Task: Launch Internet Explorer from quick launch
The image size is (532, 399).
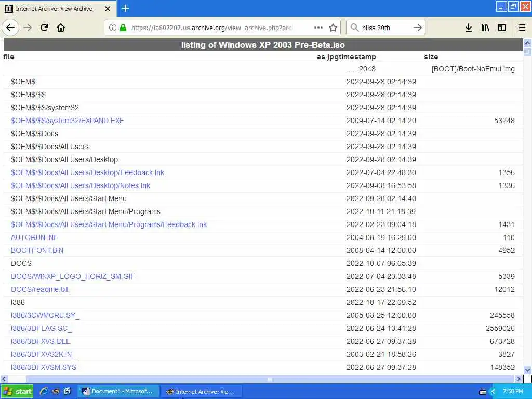Action: pos(44,391)
